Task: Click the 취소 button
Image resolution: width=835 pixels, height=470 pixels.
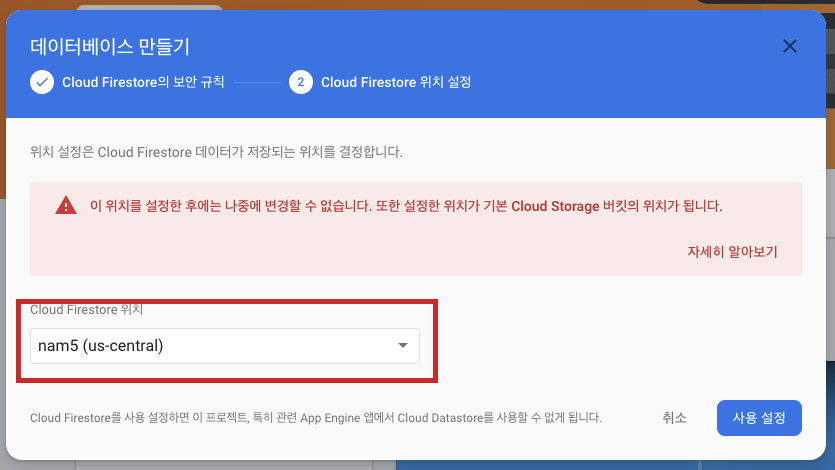Action: tap(674, 418)
